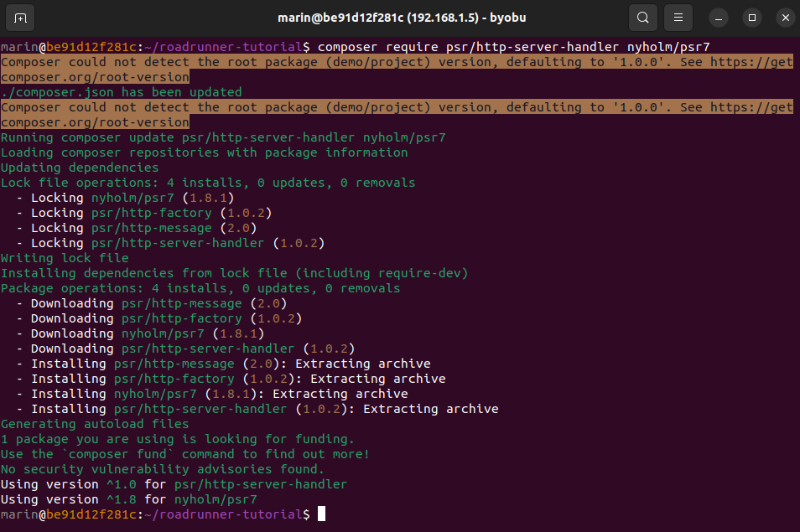This screenshot has width=800, height=532.
Task: Click 'Installing psr/http-server-handler (1.0.2)' line
Action: [x=257, y=409]
